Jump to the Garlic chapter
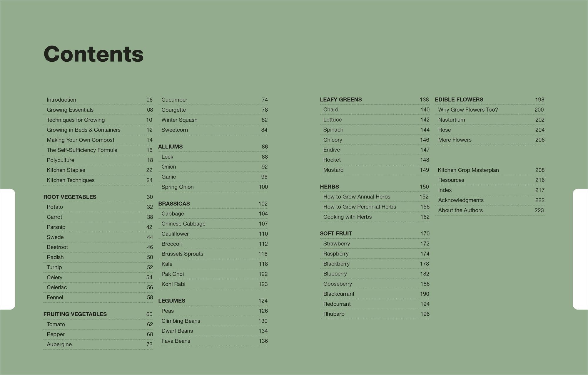The width and height of the screenshot is (588, 375). tap(169, 177)
